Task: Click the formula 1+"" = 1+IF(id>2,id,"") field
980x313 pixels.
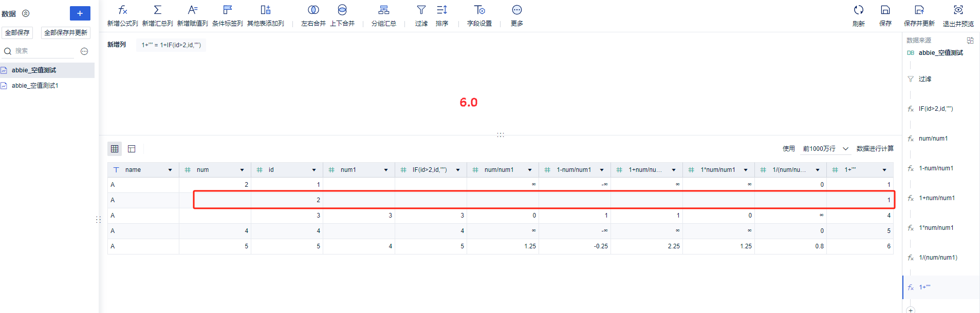Action: tap(171, 45)
